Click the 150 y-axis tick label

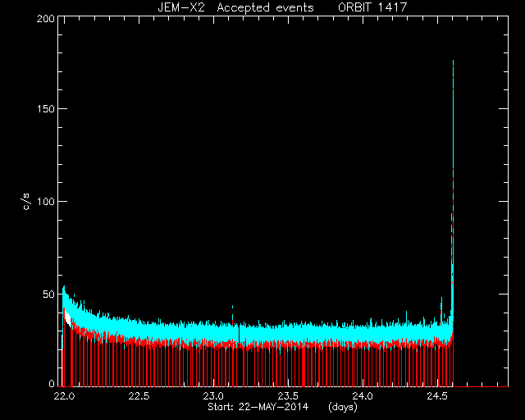click(x=46, y=109)
